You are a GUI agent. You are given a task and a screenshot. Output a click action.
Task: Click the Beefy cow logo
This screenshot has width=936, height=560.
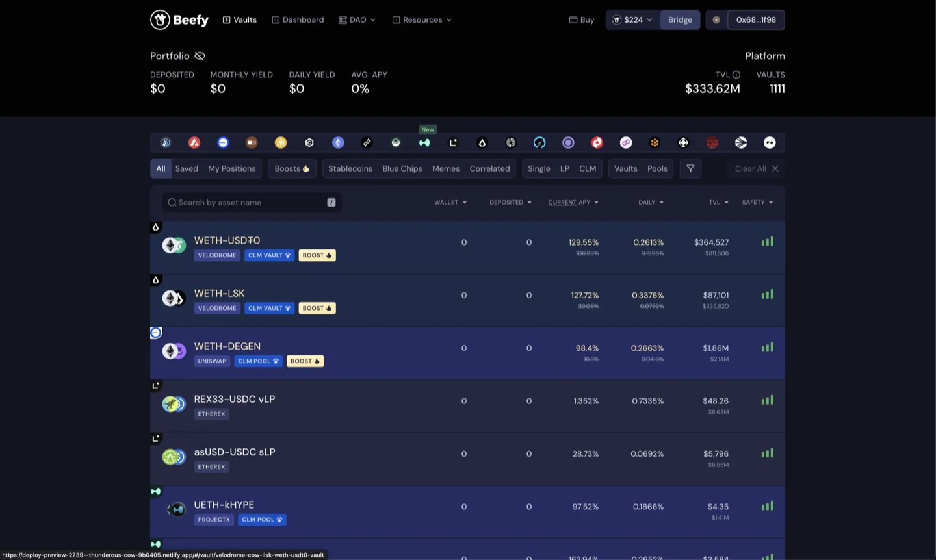tap(179, 19)
